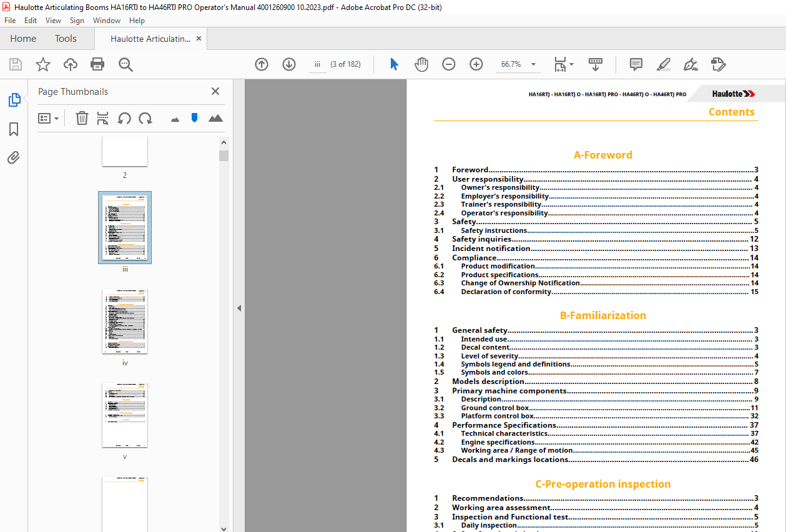
Task: Click the thumbnails scrollbar thumb
Action: click(x=224, y=155)
